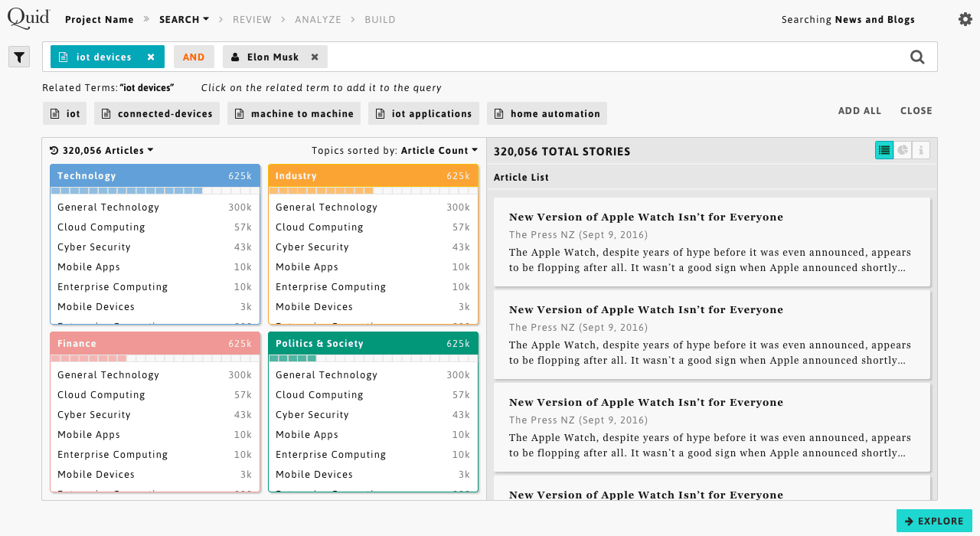Click Project Name breadcrumb
Image resolution: width=980 pixels, height=536 pixels.
tap(100, 19)
